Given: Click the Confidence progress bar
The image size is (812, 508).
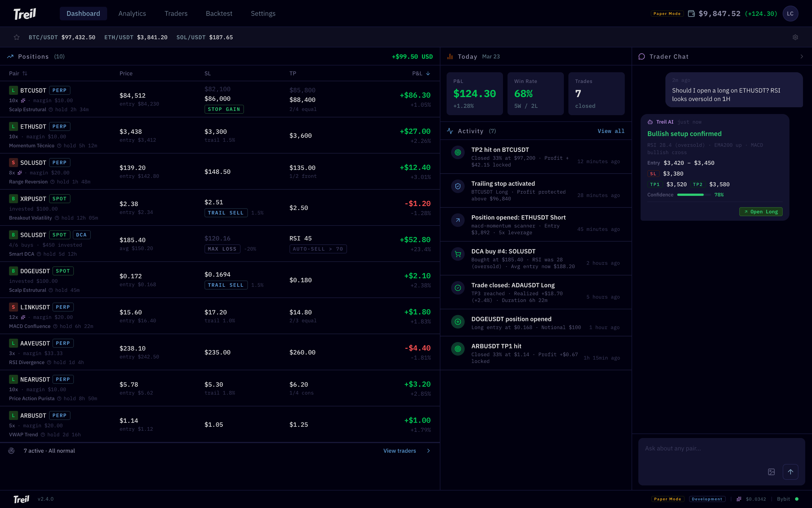Looking at the screenshot, I should pos(694,195).
